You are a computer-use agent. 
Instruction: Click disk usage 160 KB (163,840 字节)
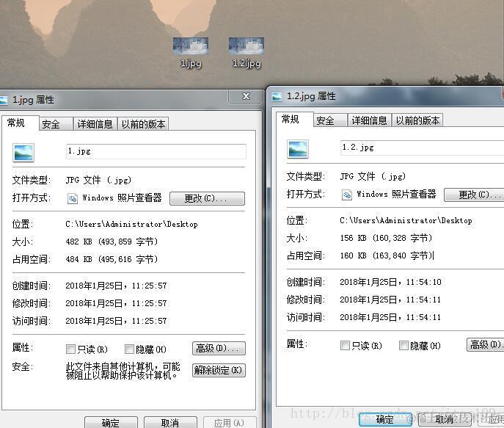click(386, 256)
